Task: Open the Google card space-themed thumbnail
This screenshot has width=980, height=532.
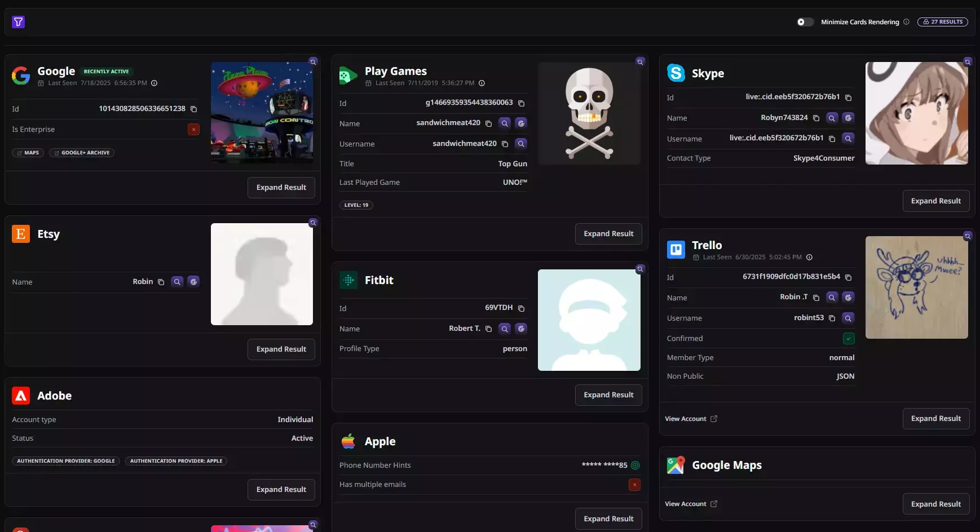Action: click(x=262, y=113)
